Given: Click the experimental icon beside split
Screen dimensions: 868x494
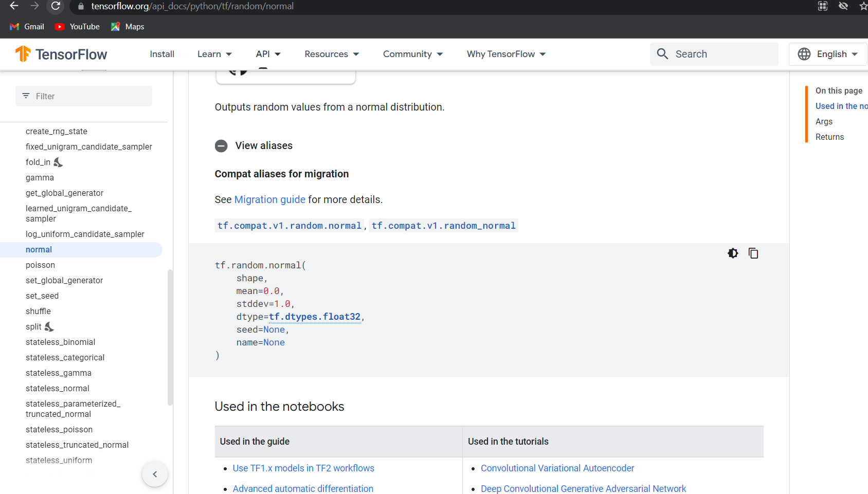Looking at the screenshot, I should [x=49, y=327].
